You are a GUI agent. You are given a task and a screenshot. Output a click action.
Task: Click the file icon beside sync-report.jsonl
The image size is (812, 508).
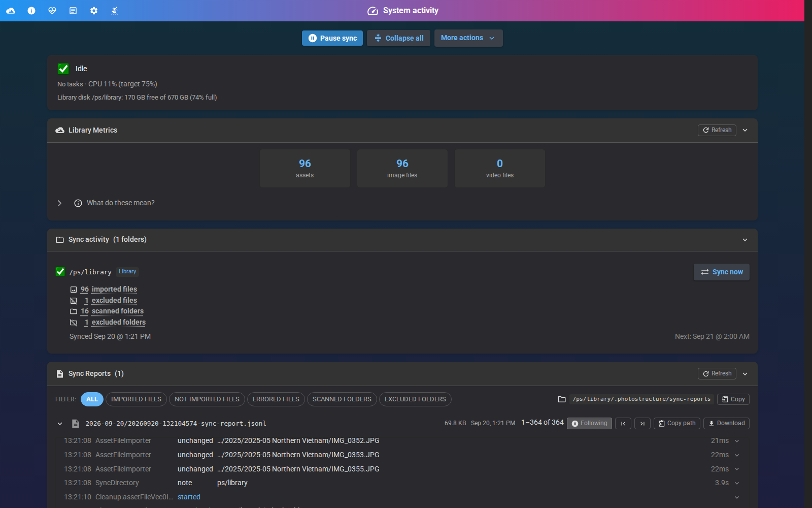click(76, 424)
